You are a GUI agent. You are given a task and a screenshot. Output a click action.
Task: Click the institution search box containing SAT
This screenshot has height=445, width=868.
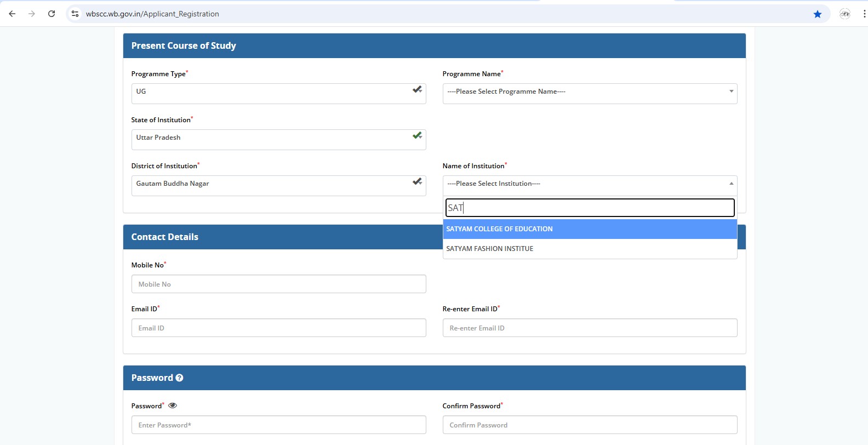[589, 208]
